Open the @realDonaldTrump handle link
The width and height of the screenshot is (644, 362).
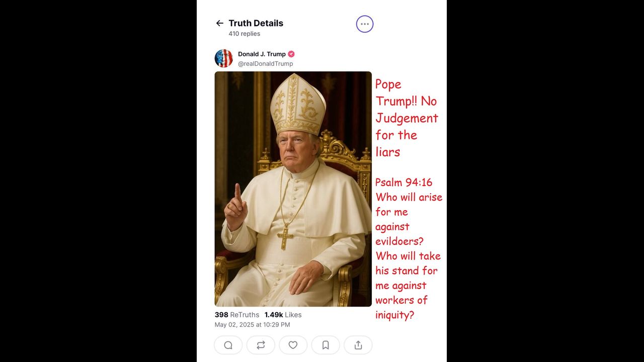pyautogui.click(x=266, y=64)
